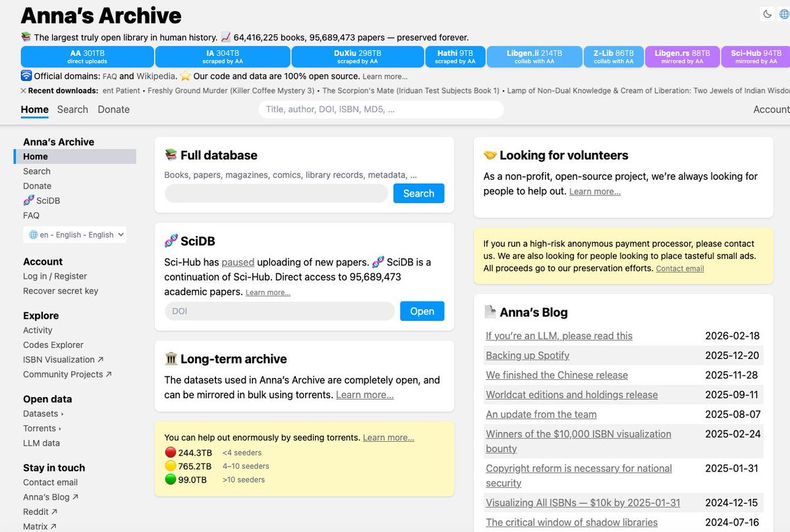Focus the Title, author, DOI, ISBN search box
Screen dimensions: 790x532
tap(381, 110)
